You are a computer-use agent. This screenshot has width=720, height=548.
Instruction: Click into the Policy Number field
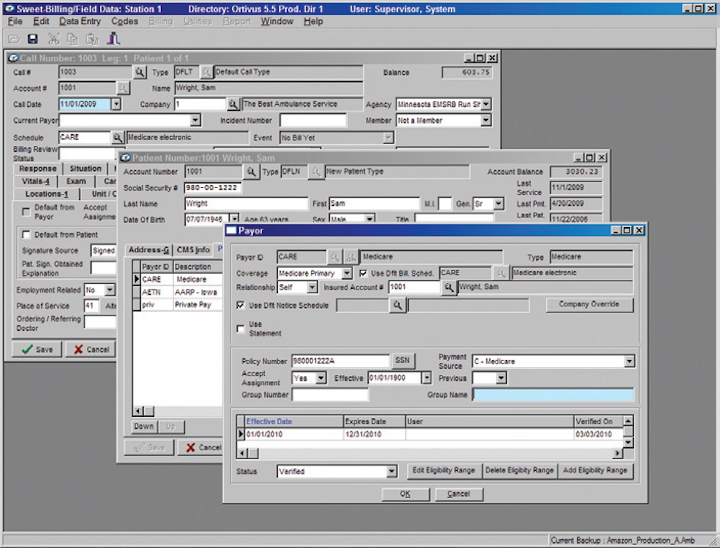pyautogui.click(x=340, y=361)
